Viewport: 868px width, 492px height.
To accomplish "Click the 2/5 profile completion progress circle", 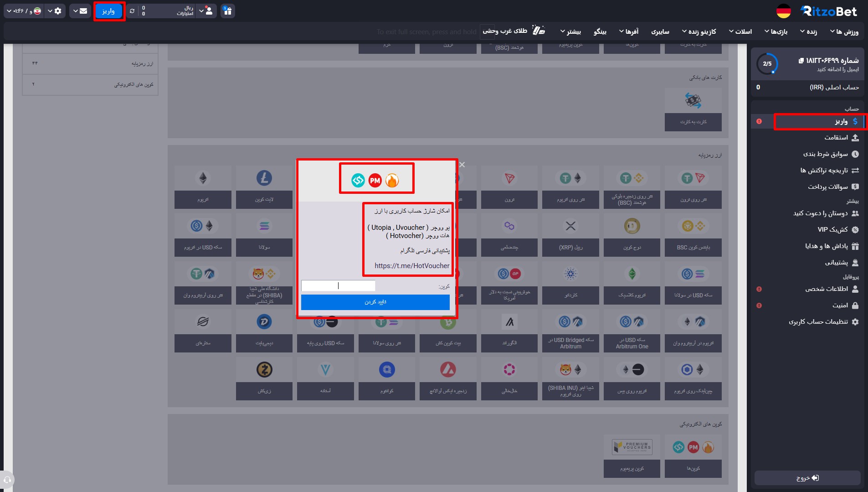I will pyautogui.click(x=767, y=64).
